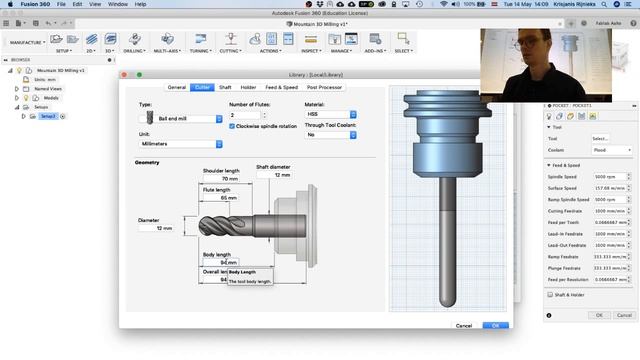Switch to the Holder tab
This screenshot has height=360, width=640.
click(248, 87)
